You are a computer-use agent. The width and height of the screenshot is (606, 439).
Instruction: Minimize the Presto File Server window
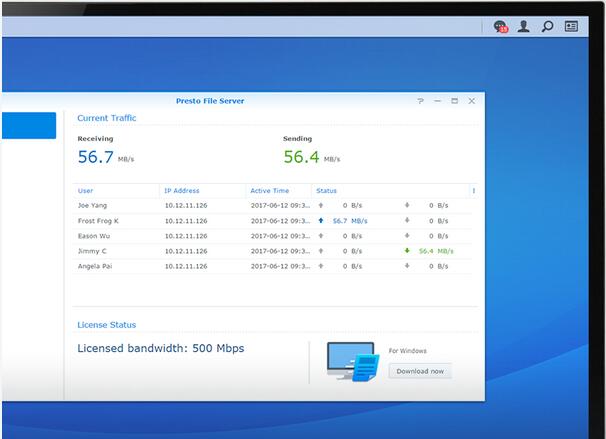click(x=437, y=101)
